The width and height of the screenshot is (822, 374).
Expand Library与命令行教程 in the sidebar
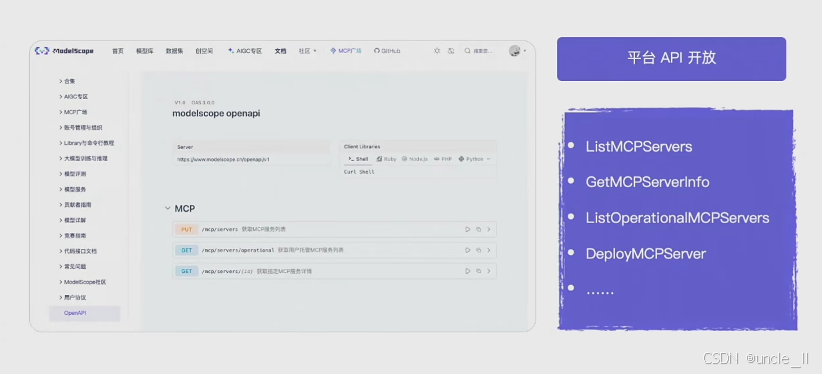click(x=86, y=143)
